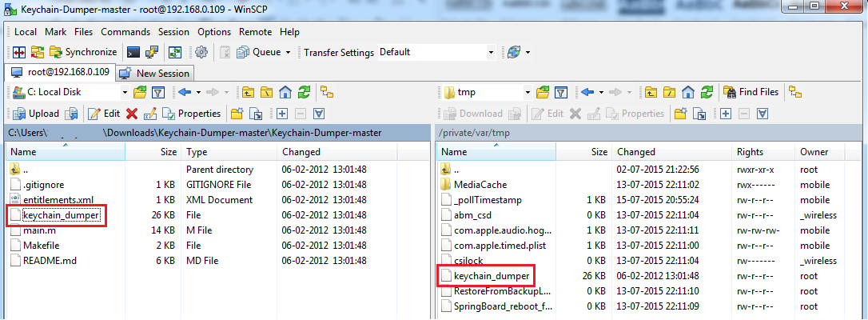
Task: Go back in local panel
Action: (185, 92)
